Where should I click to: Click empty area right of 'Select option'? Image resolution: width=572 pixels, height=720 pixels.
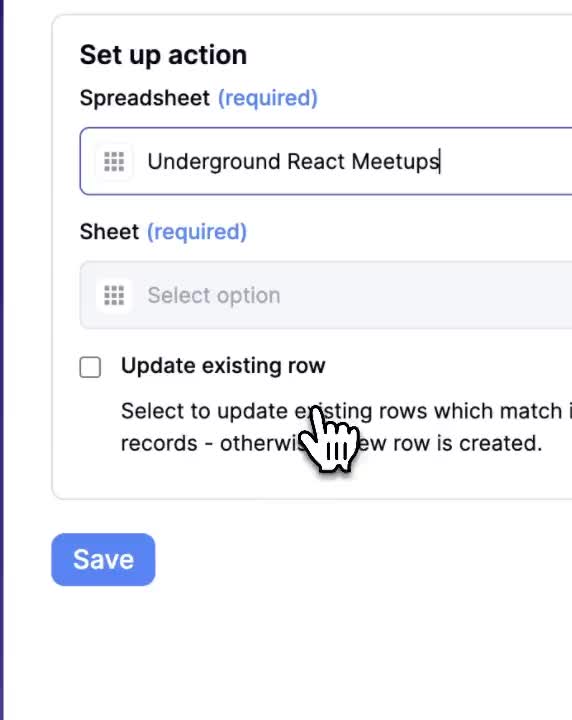click(x=427, y=295)
